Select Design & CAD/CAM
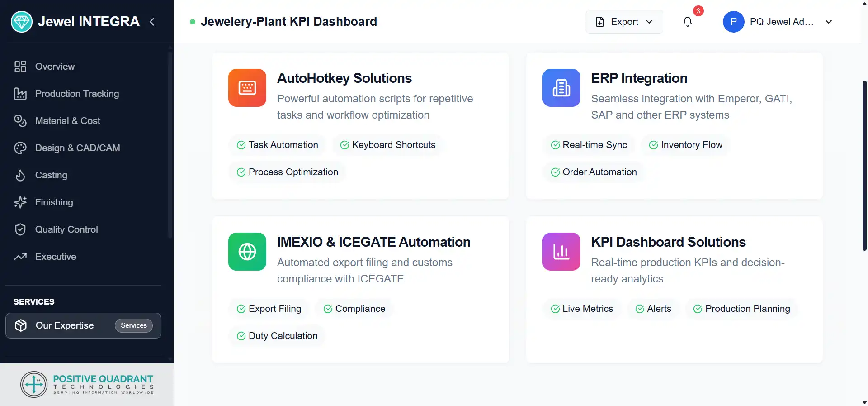This screenshot has width=868, height=406. pyautogui.click(x=83, y=148)
